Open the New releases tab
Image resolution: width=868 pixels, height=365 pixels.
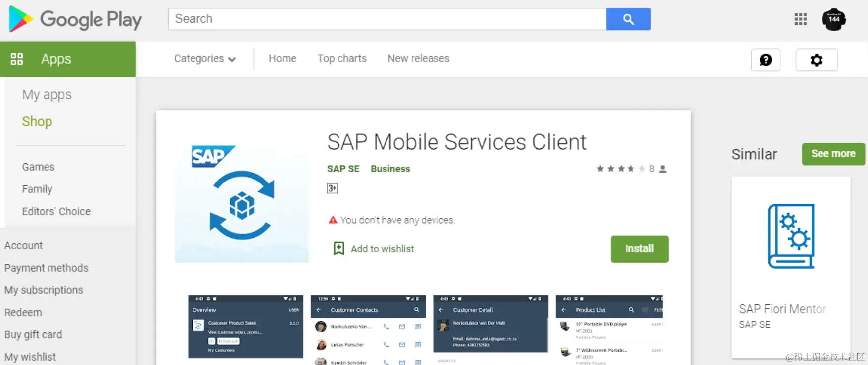[x=419, y=59]
